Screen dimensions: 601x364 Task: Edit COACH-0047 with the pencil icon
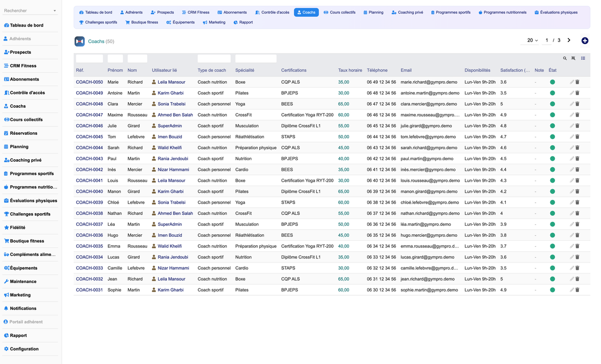(x=572, y=115)
